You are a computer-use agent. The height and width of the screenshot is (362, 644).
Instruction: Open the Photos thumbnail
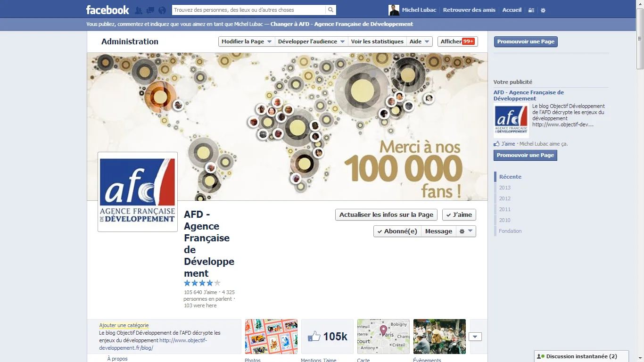point(271,337)
